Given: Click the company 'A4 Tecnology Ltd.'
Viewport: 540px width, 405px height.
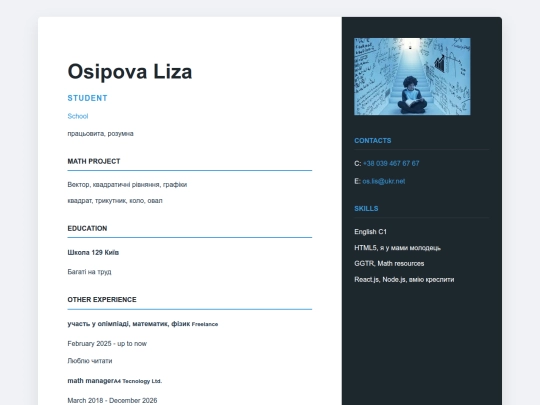Looking at the screenshot, I should (x=138, y=381).
